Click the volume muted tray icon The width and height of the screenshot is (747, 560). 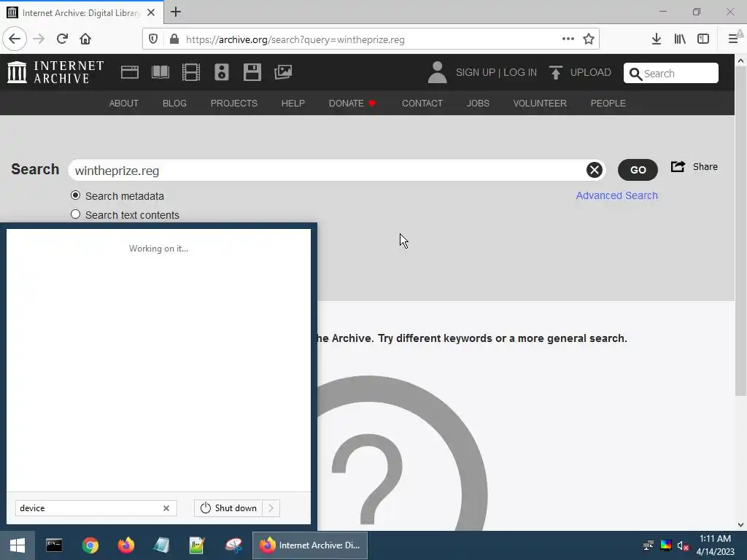(x=683, y=545)
